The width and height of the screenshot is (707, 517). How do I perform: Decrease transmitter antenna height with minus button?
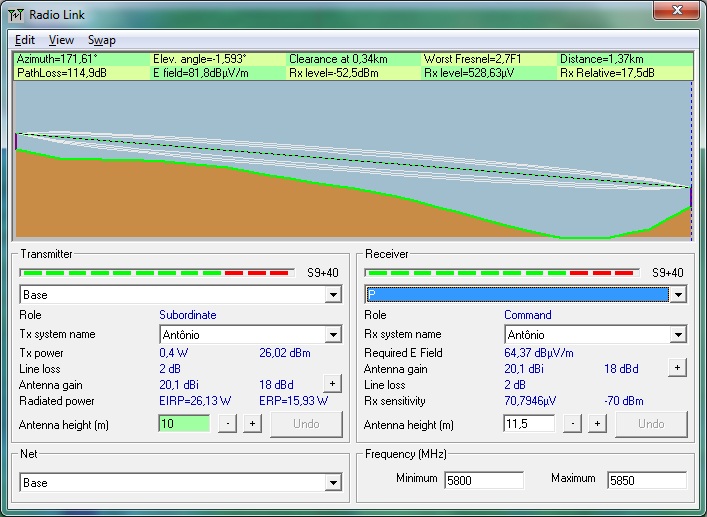click(x=228, y=424)
